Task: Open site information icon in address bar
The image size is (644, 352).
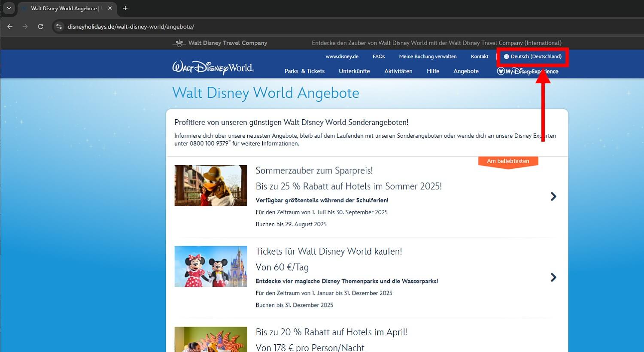Action: click(59, 27)
